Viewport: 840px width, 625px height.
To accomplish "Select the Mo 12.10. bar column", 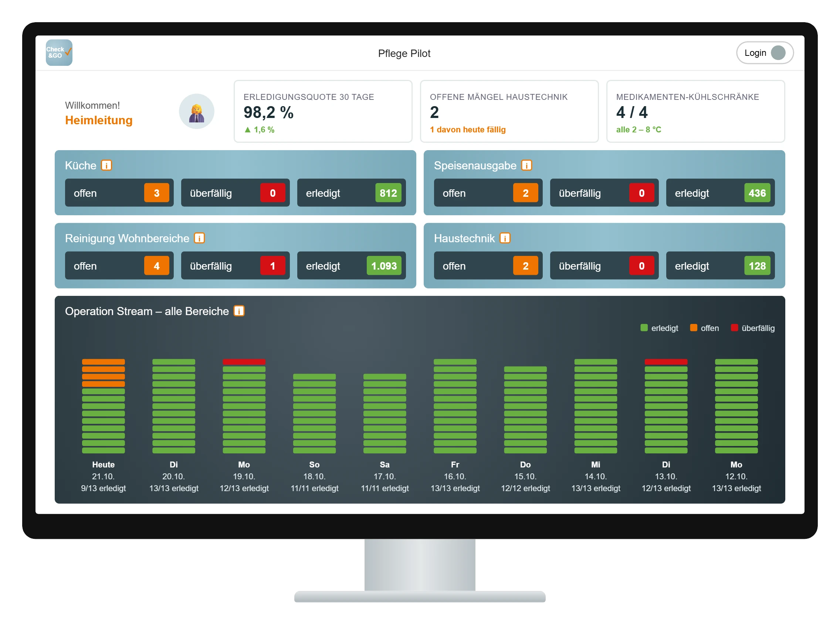I will coord(736,406).
